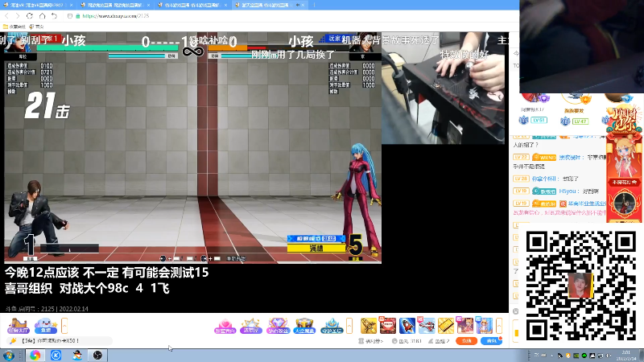
Task: Open the purple diamond noble icon
Action: pyautogui.click(x=278, y=326)
